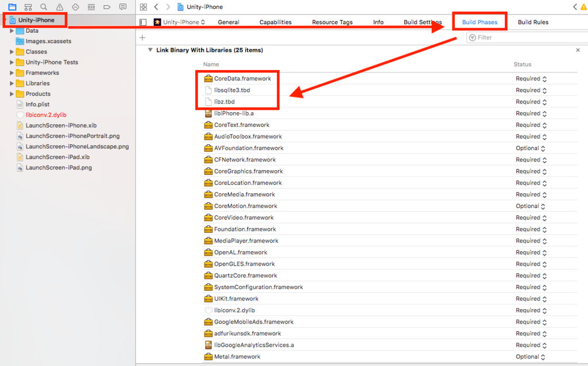Toggle the targets list sidebar icon

coord(143,22)
